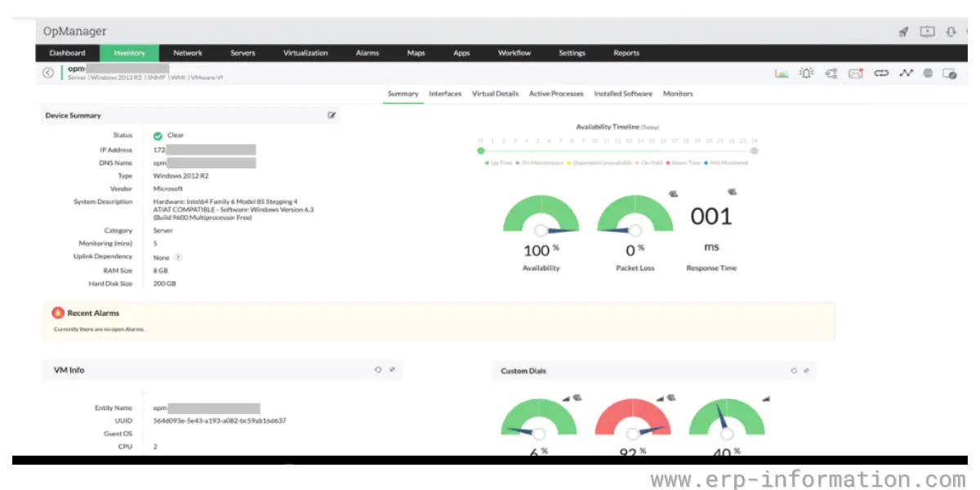Open the Virtual Details tab
Viewport: 980px width, 490px height.
tap(495, 94)
